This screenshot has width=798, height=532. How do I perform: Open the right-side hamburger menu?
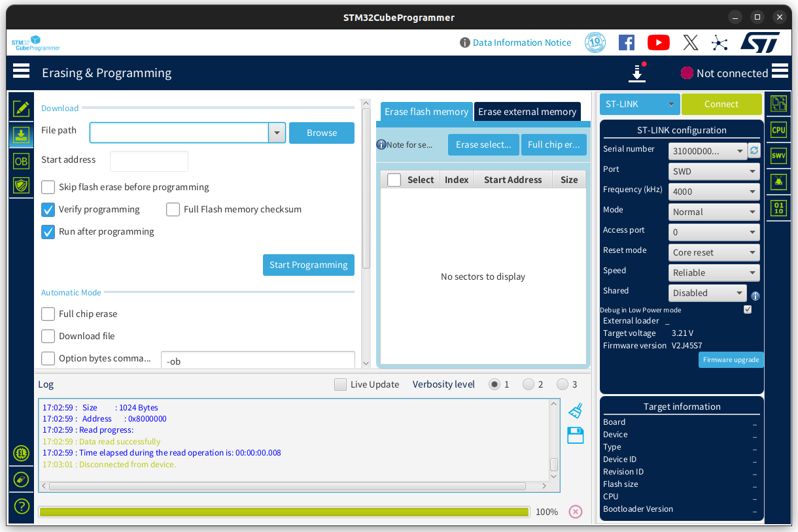[x=780, y=71]
